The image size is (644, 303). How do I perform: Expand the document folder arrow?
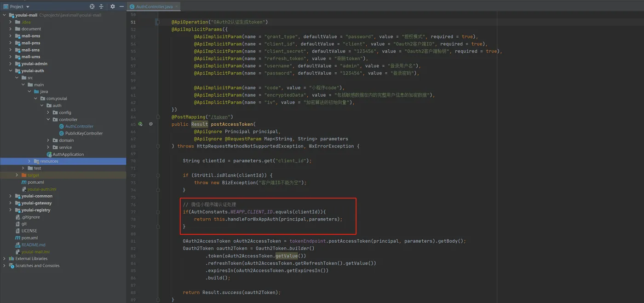click(11, 29)
